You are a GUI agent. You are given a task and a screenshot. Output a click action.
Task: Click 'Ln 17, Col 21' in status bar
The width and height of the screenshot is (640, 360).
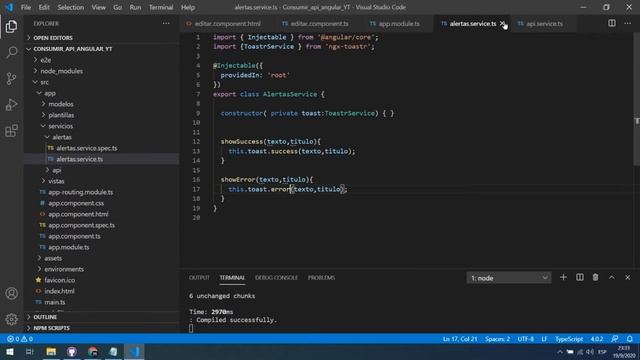460,339
